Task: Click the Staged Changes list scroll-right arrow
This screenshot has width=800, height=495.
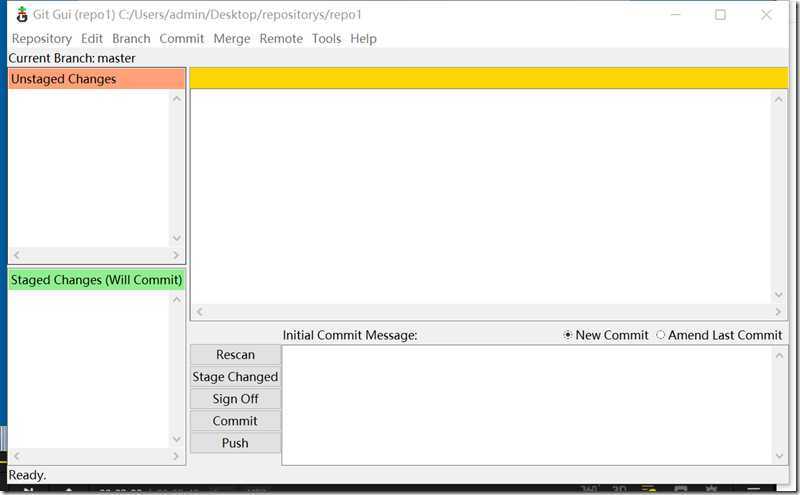Action: coord(176,456)
